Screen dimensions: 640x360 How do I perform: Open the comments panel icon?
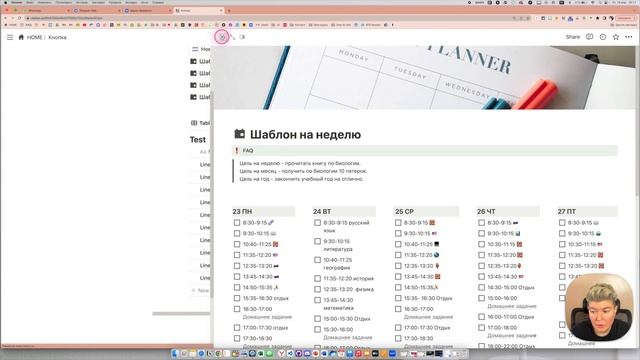tap(589, 37)
